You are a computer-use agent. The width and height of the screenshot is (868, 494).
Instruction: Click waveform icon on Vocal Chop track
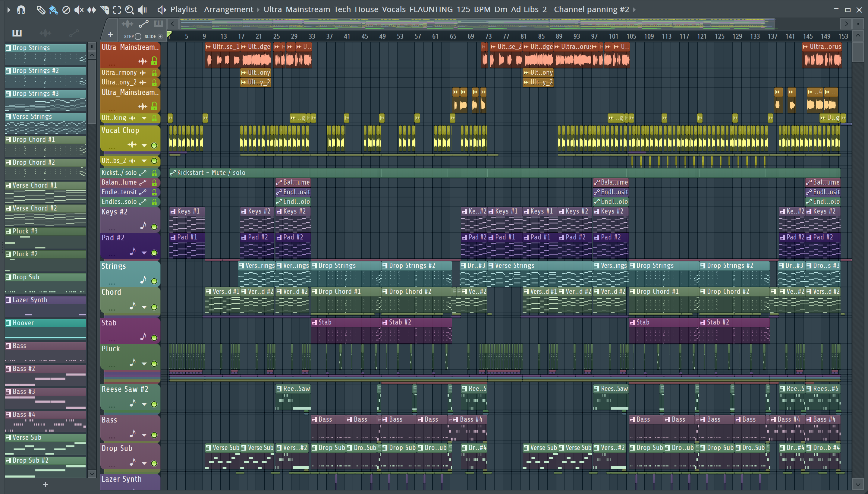pyautogui.click(x=132, y=145)
